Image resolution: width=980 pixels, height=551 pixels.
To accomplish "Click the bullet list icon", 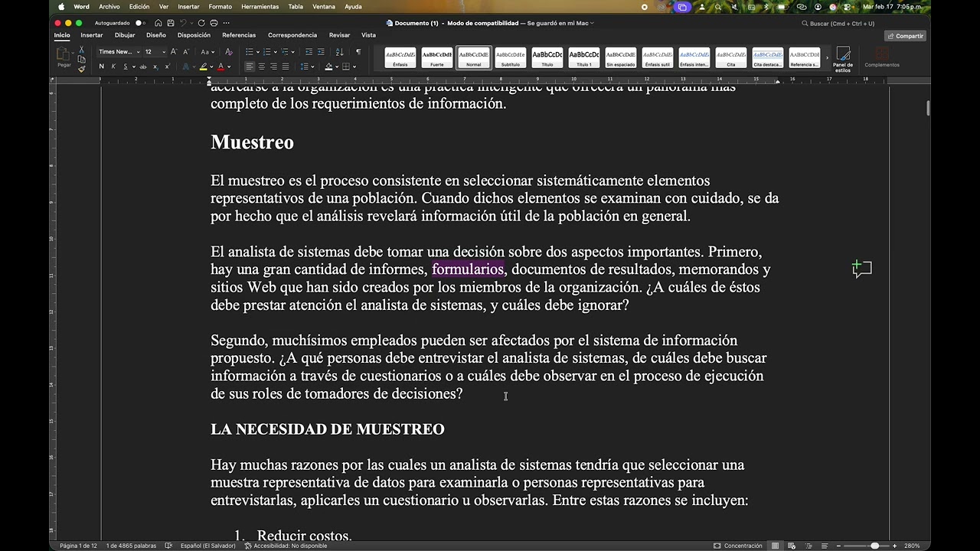I will tap(250, 52).
